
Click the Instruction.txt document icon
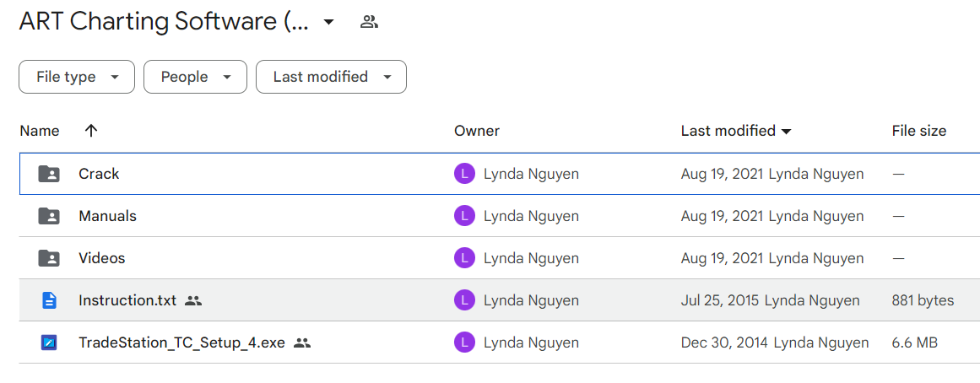point(49,300)
